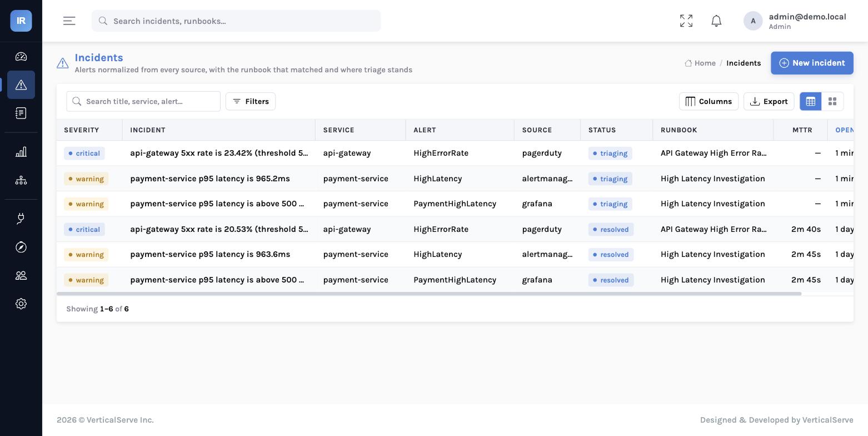Go to Home breadcrumb
The image size is (868, 436).
coord(700,63)
